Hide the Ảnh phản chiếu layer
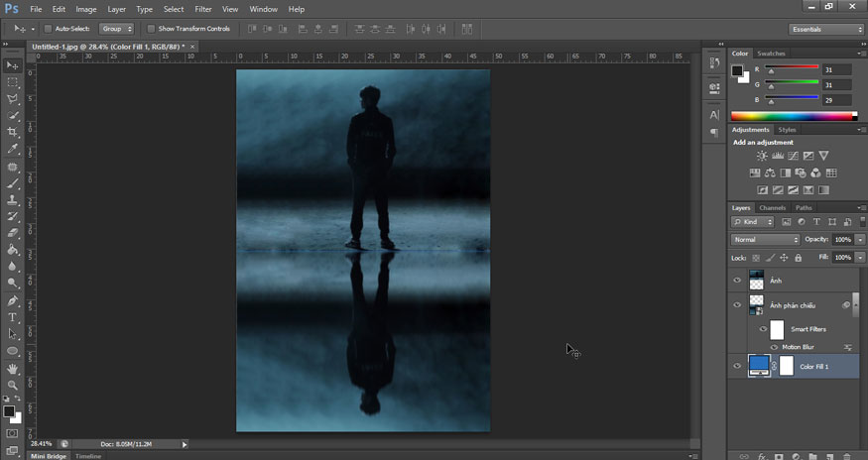Viewport: 868px width, 460px height. (737, 305)
